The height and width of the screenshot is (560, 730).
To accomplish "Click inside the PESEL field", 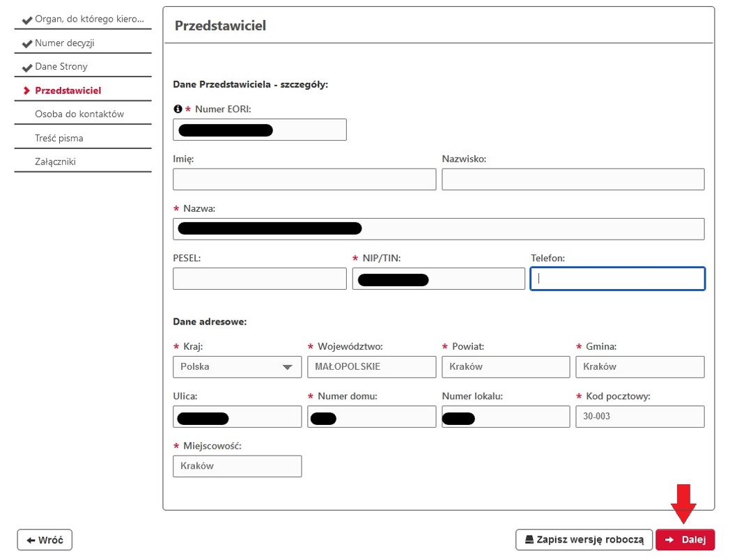I will click(x=259, y=279).
